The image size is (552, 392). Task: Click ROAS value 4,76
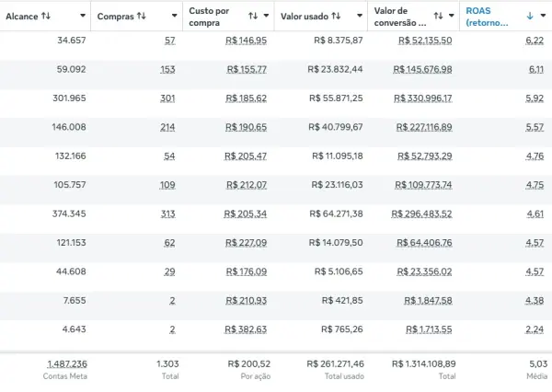pyautogui.click(x=535, y=156)
